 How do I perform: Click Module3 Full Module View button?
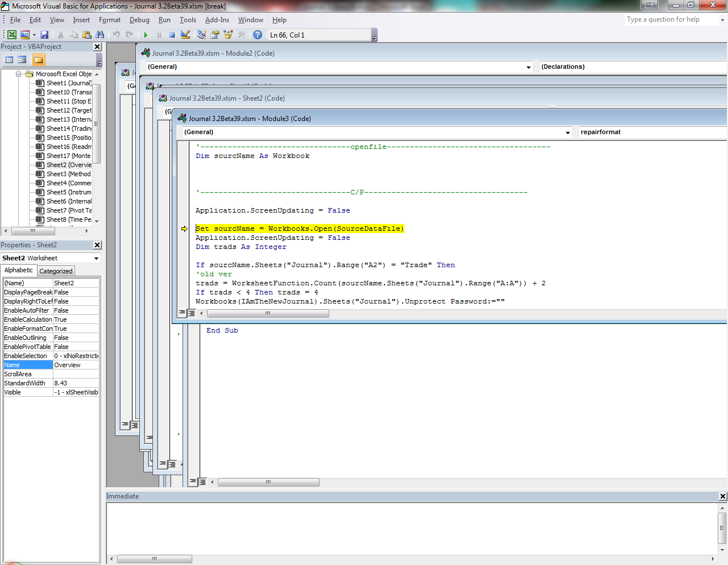(x=192, y=313)
